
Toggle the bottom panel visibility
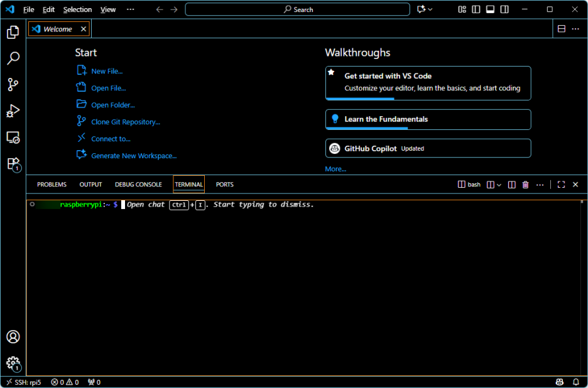pos(490,9)
